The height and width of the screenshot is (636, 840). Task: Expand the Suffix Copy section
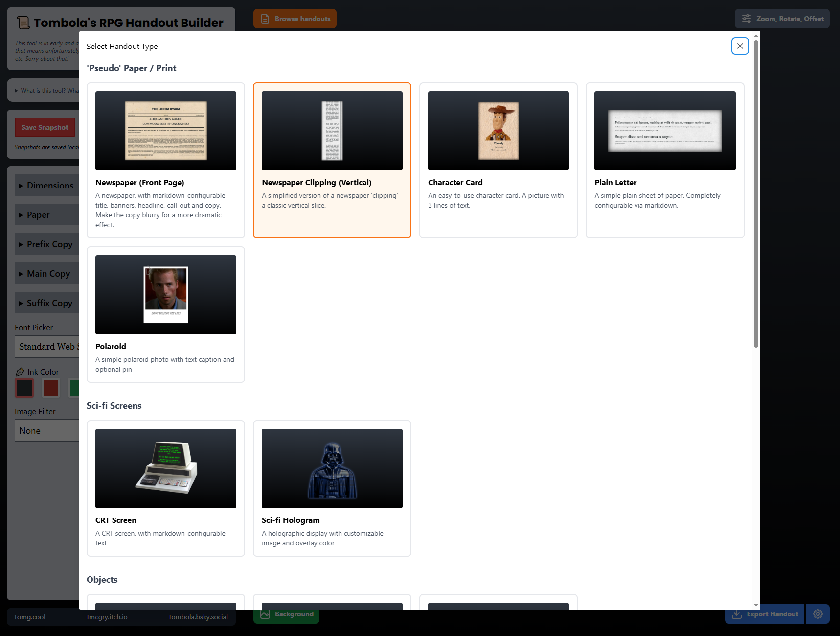(x=47, y=303)
